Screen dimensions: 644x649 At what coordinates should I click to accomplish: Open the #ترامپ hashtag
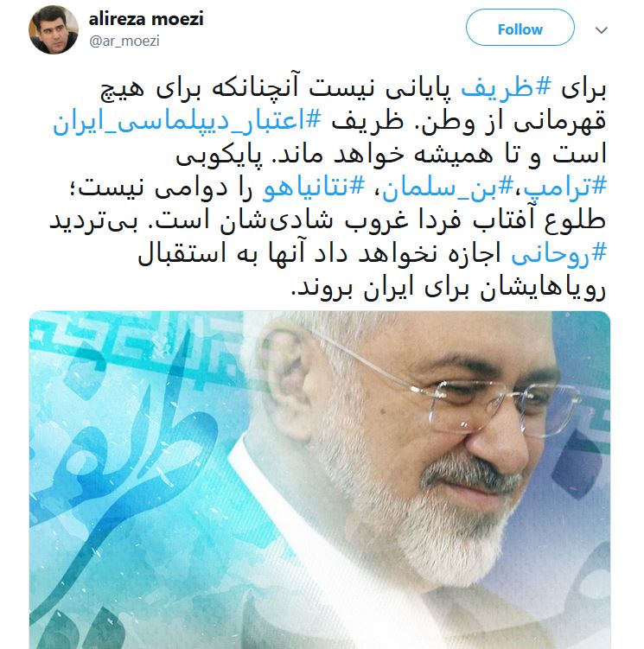point(564,188)
